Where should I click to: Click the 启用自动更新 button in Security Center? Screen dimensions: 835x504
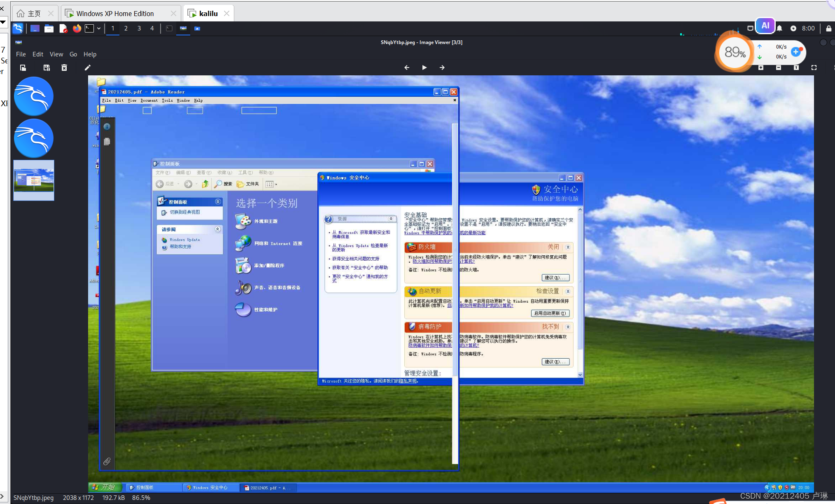550,313
